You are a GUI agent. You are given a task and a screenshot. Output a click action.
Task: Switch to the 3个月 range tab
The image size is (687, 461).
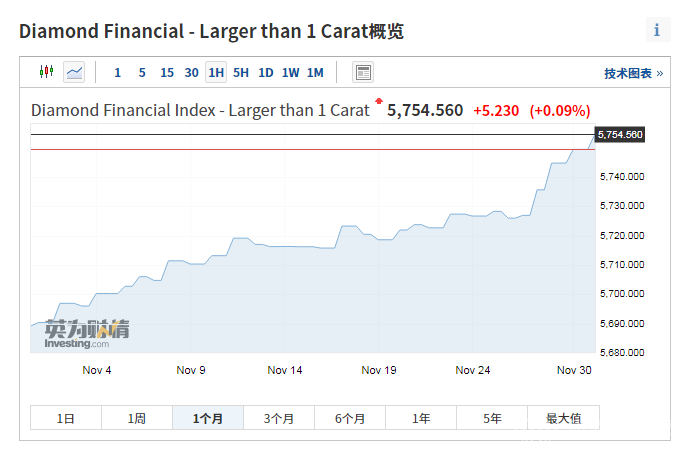click(x=279, y=418)
